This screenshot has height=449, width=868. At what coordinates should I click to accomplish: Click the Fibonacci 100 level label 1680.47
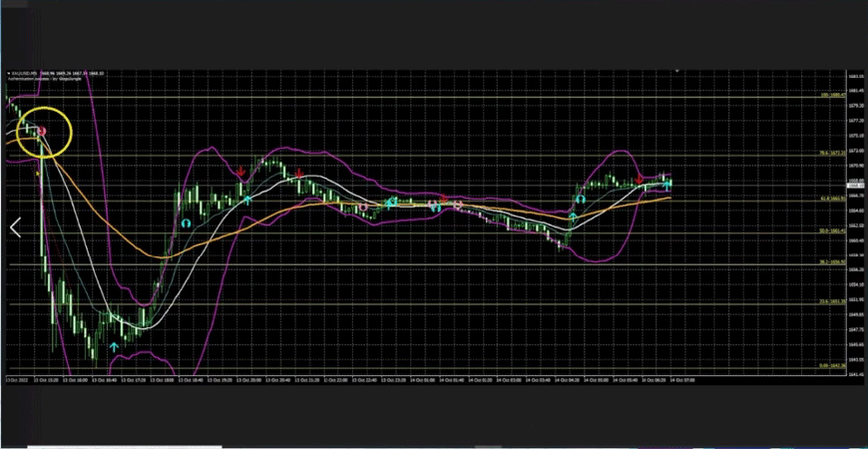point(833,95)
